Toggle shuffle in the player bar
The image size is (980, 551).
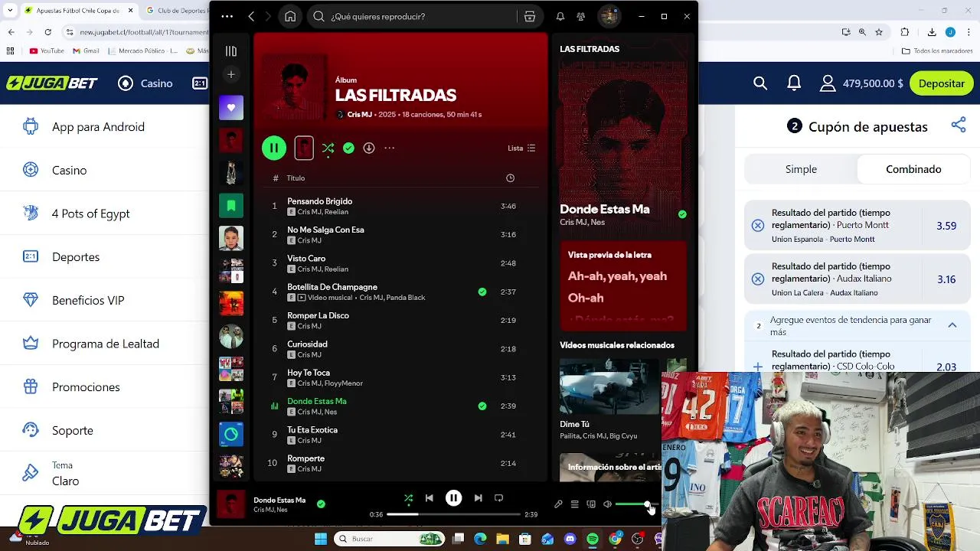tap(408, 498)
